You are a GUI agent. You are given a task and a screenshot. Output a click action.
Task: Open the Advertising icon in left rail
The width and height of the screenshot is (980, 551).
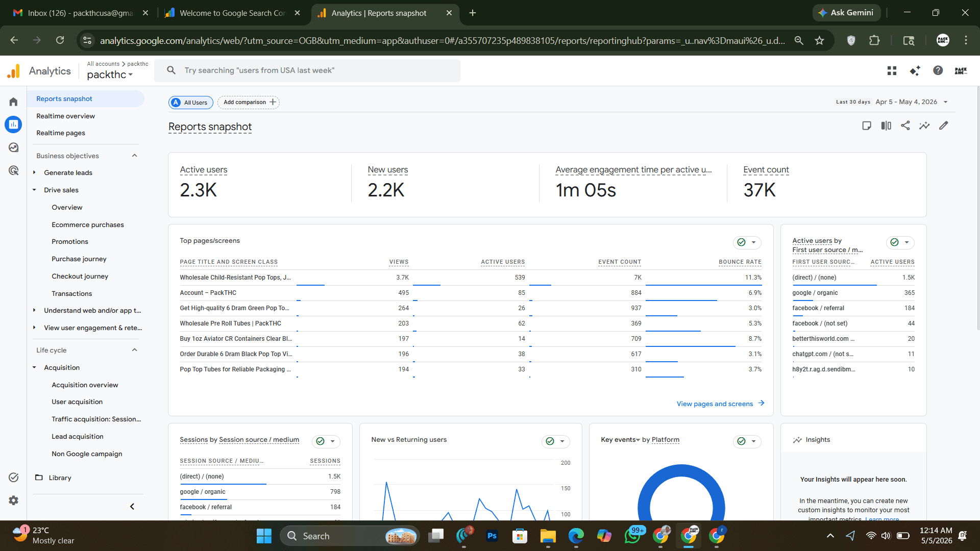tap(13, 170)
